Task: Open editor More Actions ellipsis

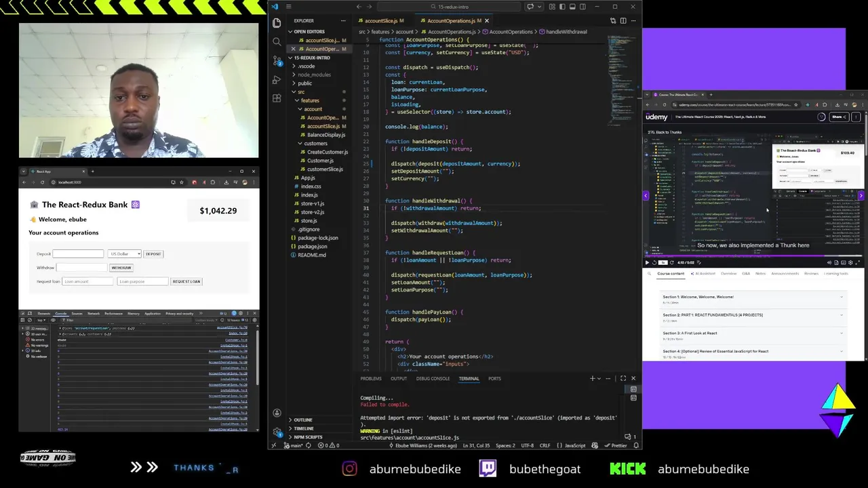Action: (x=633, y=20)
